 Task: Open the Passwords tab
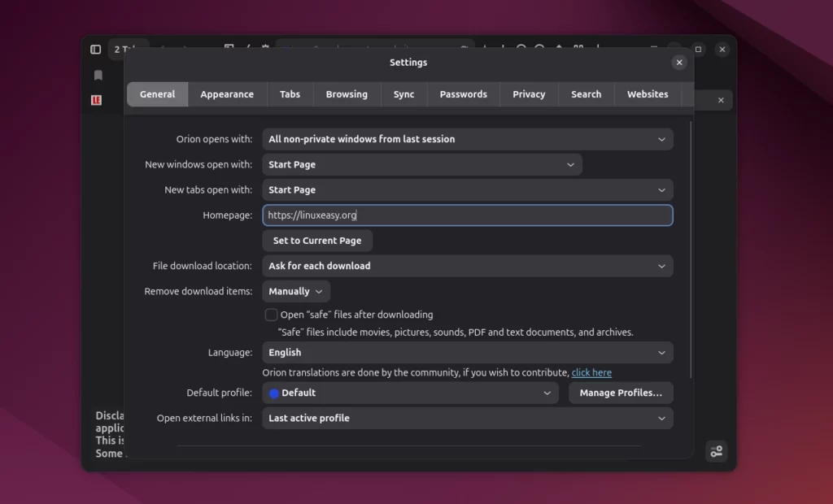click(x=463, y=94)
